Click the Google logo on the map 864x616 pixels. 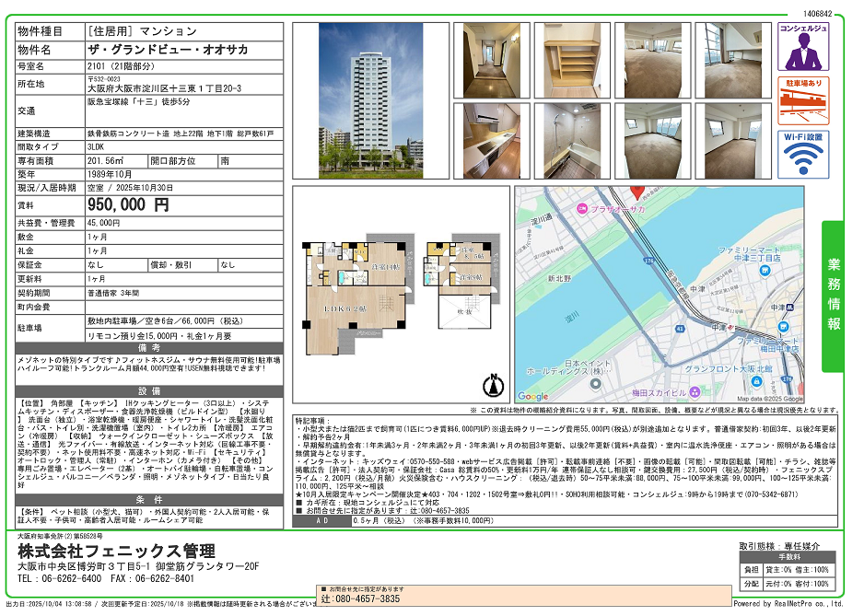tap(533, 396)
